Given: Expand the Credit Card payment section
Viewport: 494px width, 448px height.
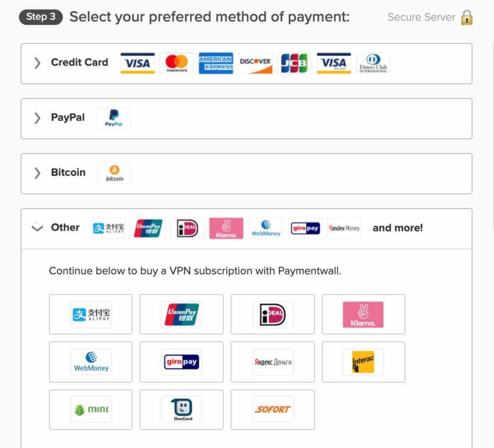Looking at the screenshot, I should click(x=37, y=63).
